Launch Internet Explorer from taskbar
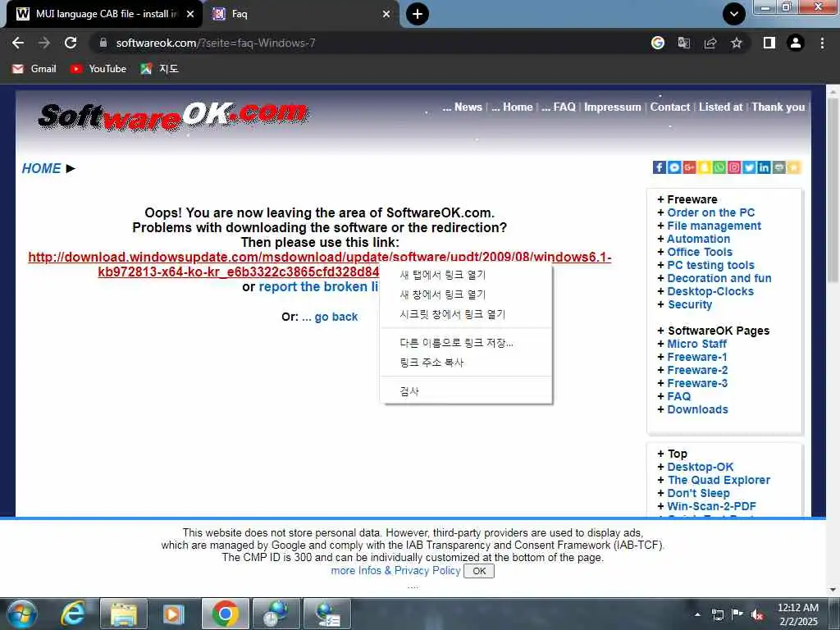Screen dimensions: 840x630 72,614
